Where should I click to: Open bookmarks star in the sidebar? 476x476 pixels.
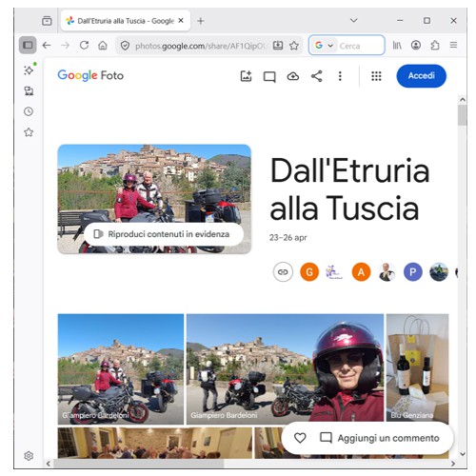click(x=29, y=132)
